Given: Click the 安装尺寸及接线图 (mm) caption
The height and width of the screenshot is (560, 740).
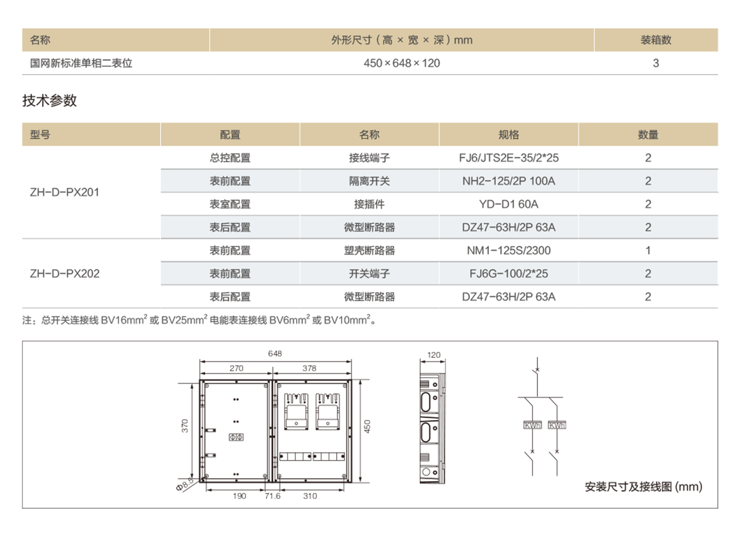Looking at the screenshot, I should click(x=643, y=487).
